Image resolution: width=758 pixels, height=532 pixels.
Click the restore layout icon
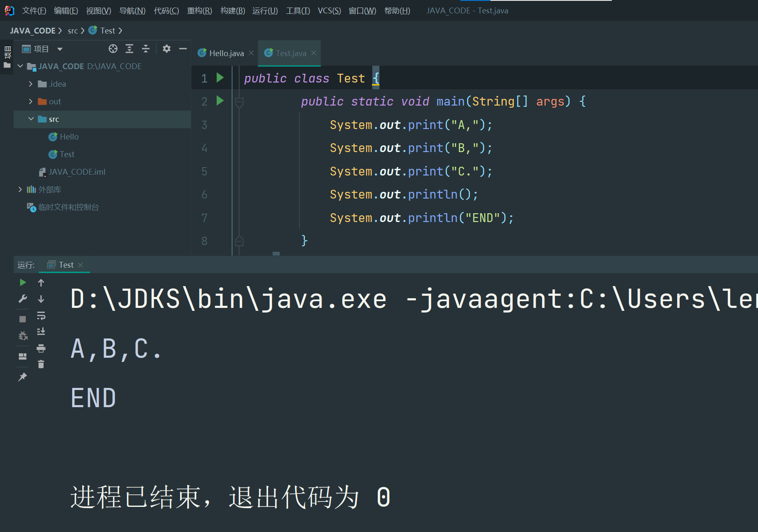pyautogui.click(x=23, y=356)
